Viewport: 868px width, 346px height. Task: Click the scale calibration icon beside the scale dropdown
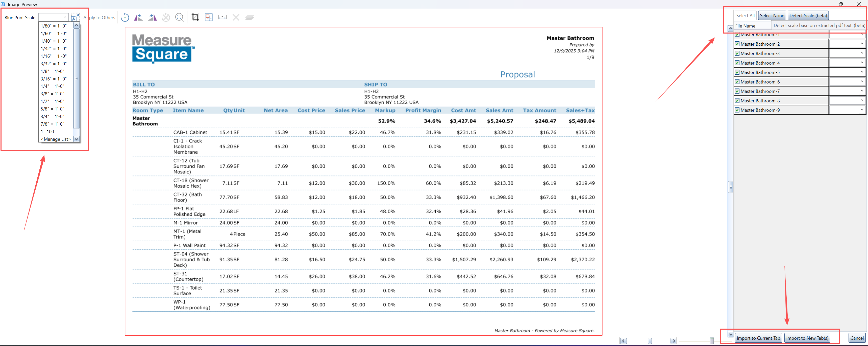[x=76, y=17]
